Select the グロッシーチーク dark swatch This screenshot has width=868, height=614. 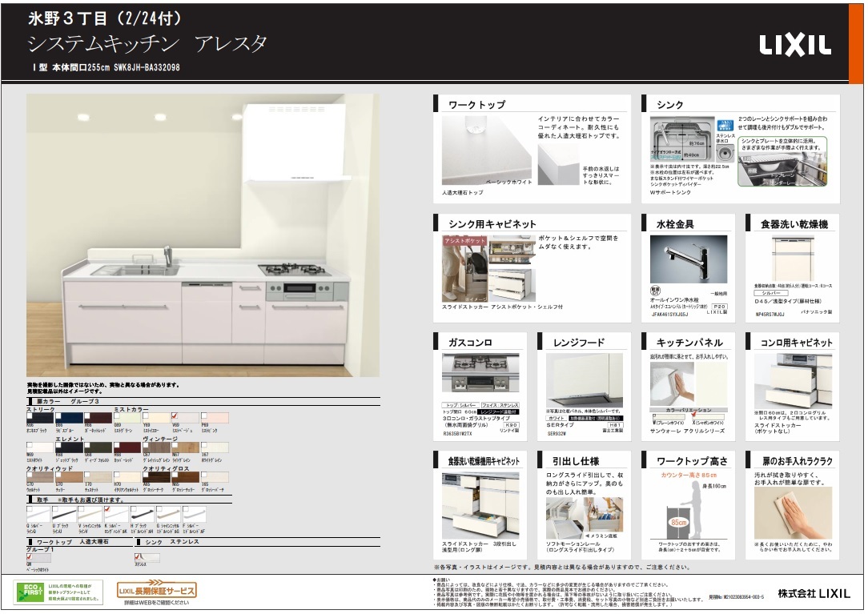[157, 477]
